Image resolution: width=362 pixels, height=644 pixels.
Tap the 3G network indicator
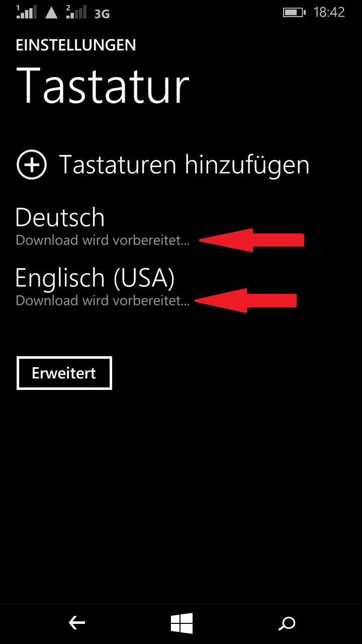[102, 14]
